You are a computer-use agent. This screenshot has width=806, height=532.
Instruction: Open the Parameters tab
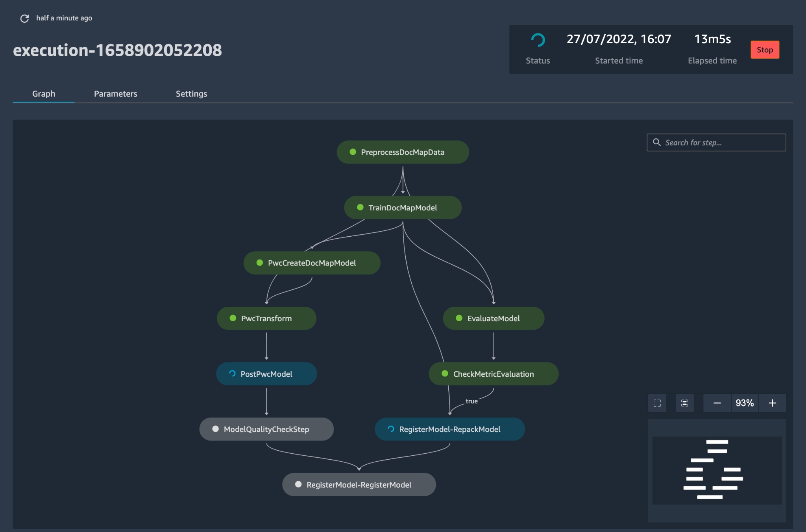click(115, 93)
